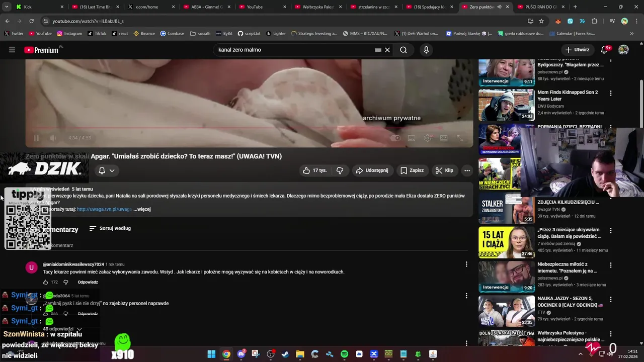Open 15 LAT I CIĄŻA video thumbnail
644x362 pixels.
506,242
